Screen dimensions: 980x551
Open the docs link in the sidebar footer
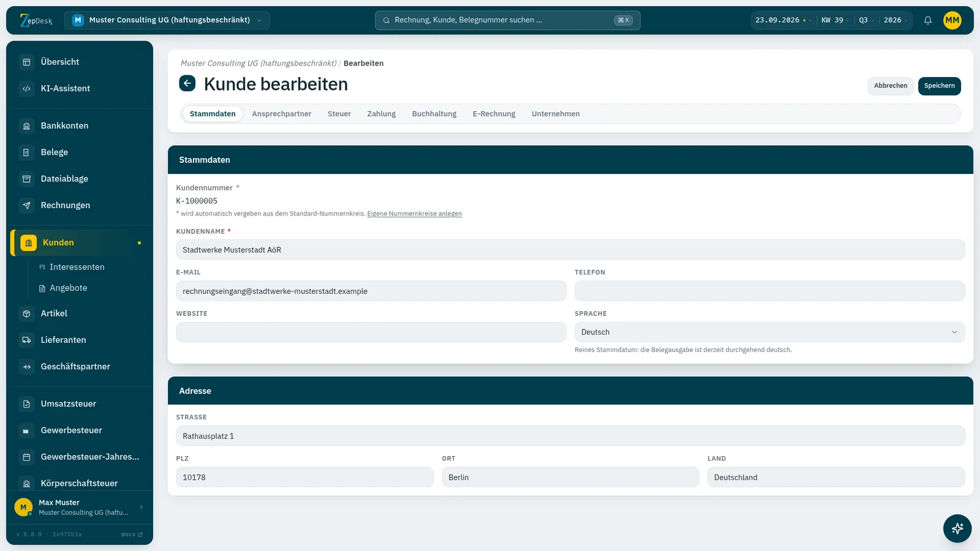coord(132,534)
